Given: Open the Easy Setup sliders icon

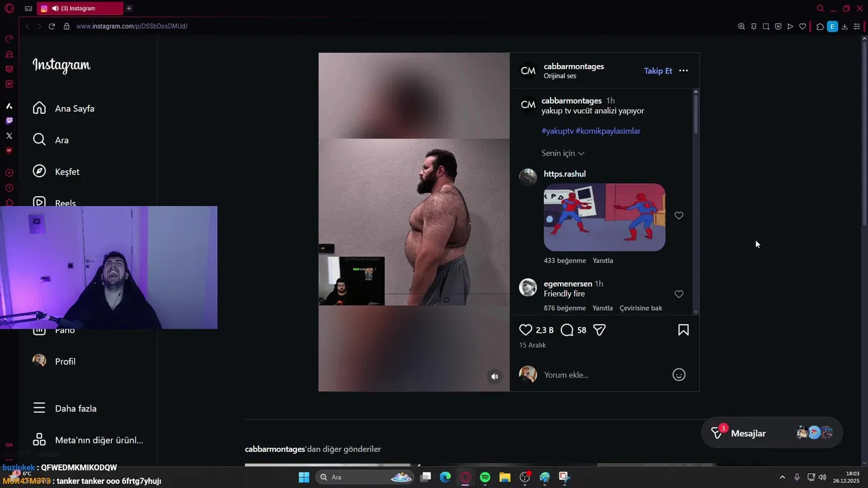Looking at the screenshot, I should pyautogui.click(x=857, y=26).
